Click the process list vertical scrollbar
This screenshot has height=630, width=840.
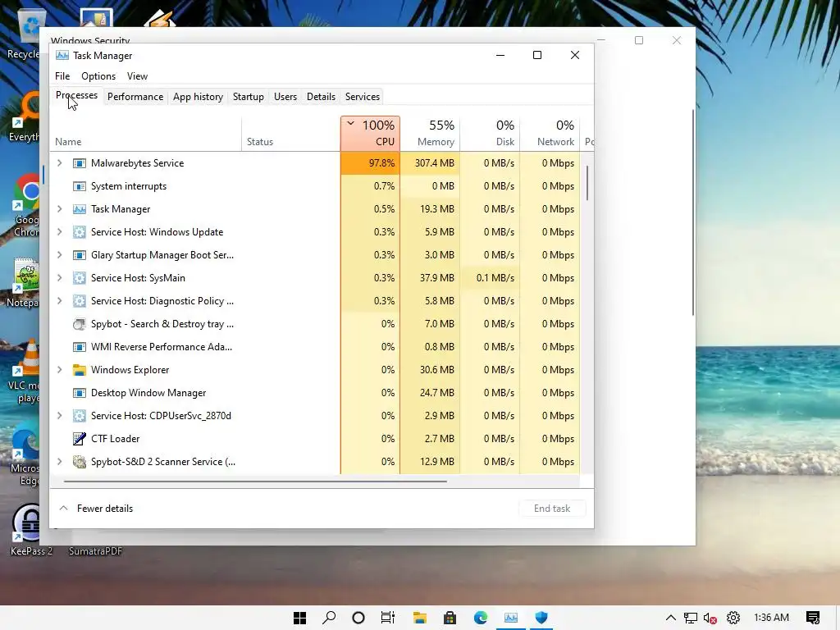coord(587,183)
